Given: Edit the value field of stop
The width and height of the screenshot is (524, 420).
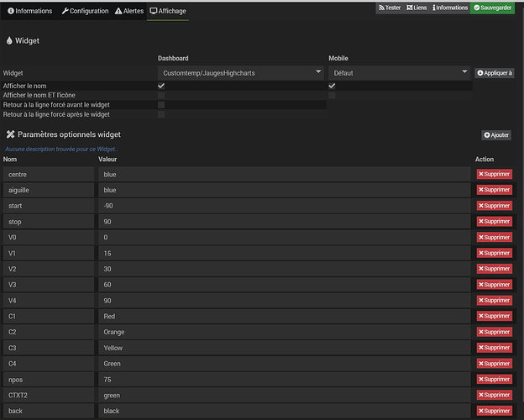Looking at the screenshot, I should [x=285, y=222].
